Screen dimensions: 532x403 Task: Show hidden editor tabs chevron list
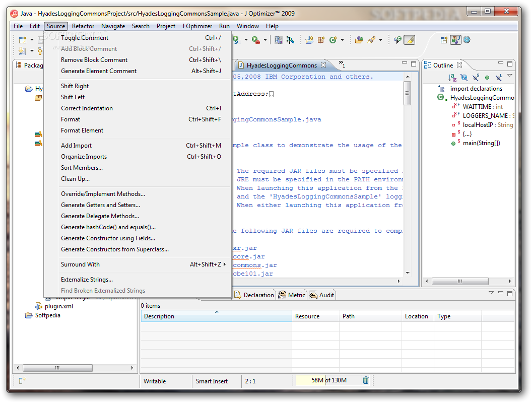(342, 64)
